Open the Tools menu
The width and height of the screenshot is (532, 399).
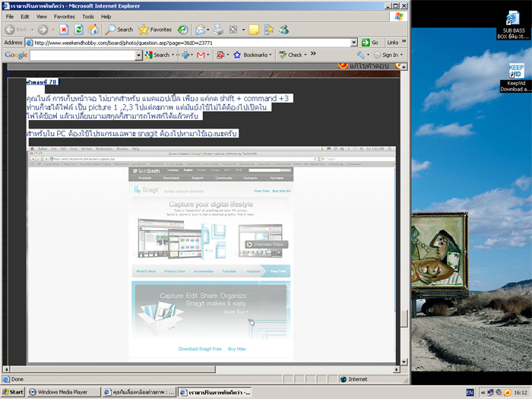coord(88,16)
